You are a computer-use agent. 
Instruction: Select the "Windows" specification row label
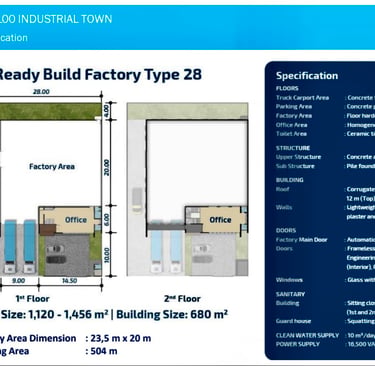(x=289, y=280)
